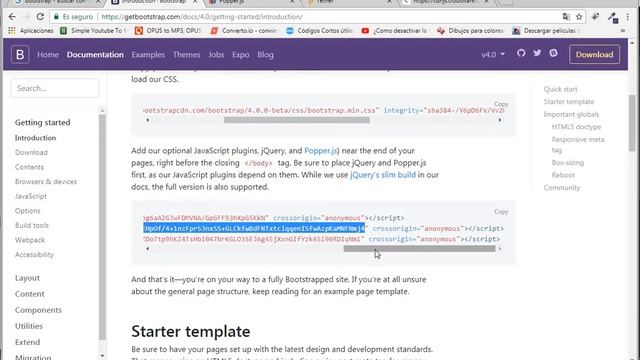The height and width of the screenshot is (360, 640).
Task: Open Bootstrap GitHub icon in navbar
Action: [x=521, y=53]
